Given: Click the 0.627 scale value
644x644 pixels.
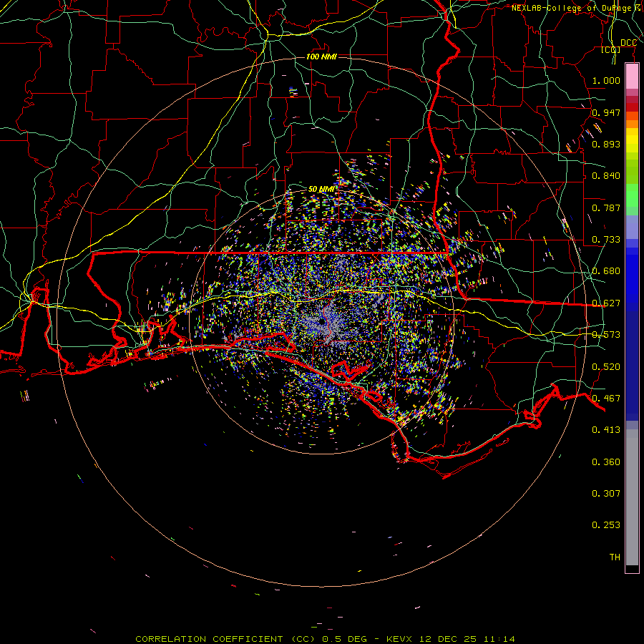Looking at the screenshot, I should pos(606,303).
